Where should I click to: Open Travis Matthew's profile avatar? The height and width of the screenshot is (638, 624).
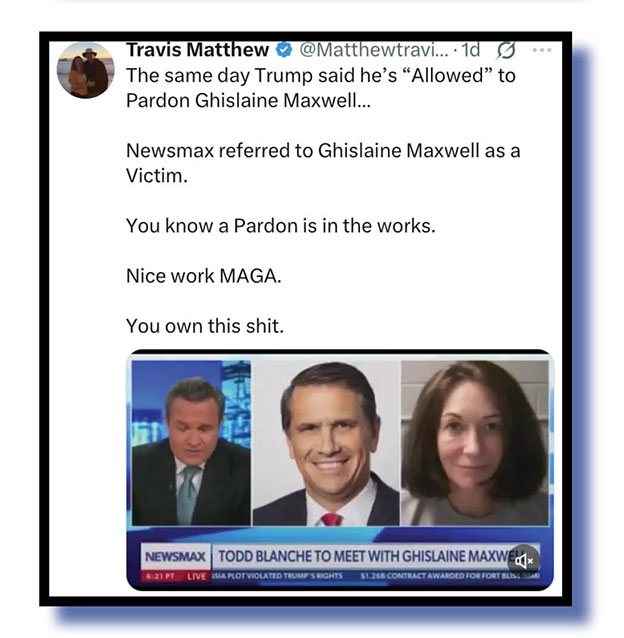85,70
